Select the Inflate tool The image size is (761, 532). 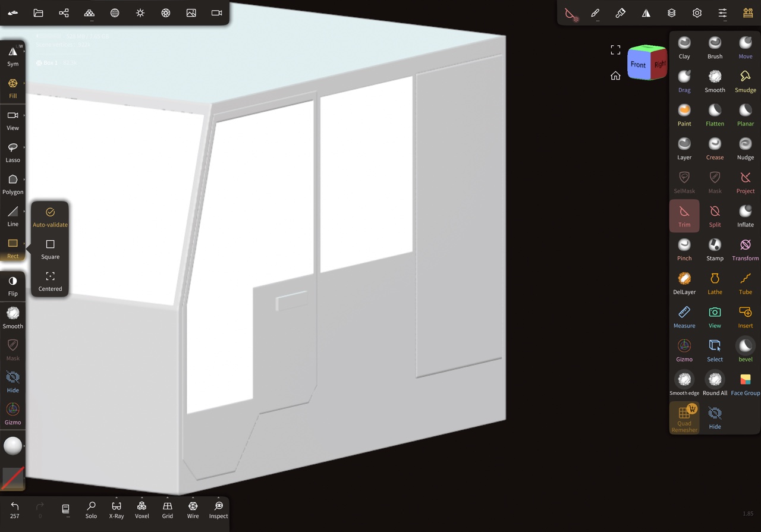pyautogui.click(x=746, y=216)
